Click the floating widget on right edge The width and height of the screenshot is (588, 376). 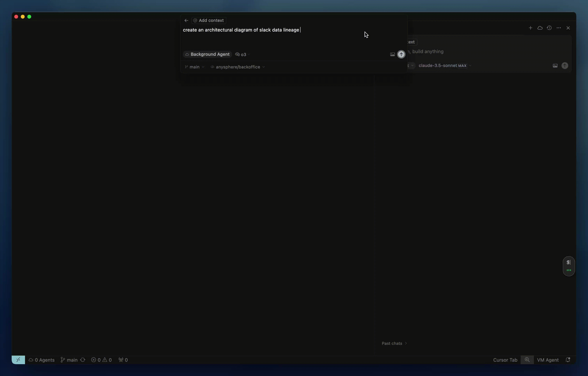(x=569, y=266)
